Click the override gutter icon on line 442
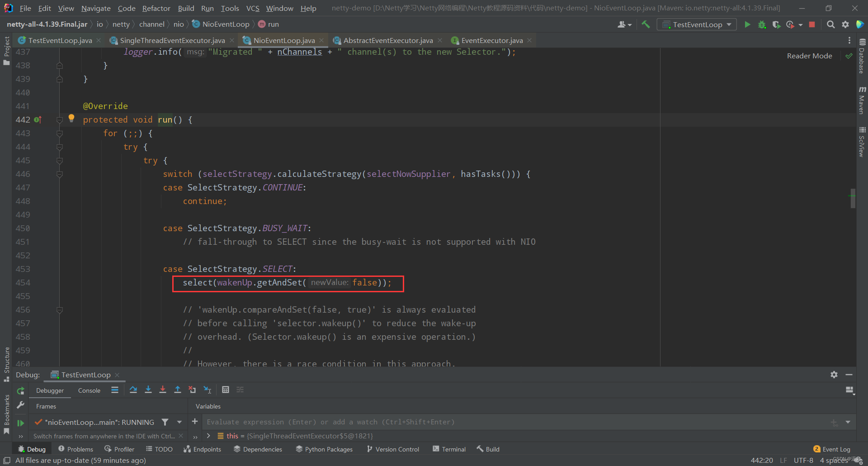Viewport: 868px width, 466px height. (x=38, y=119)
